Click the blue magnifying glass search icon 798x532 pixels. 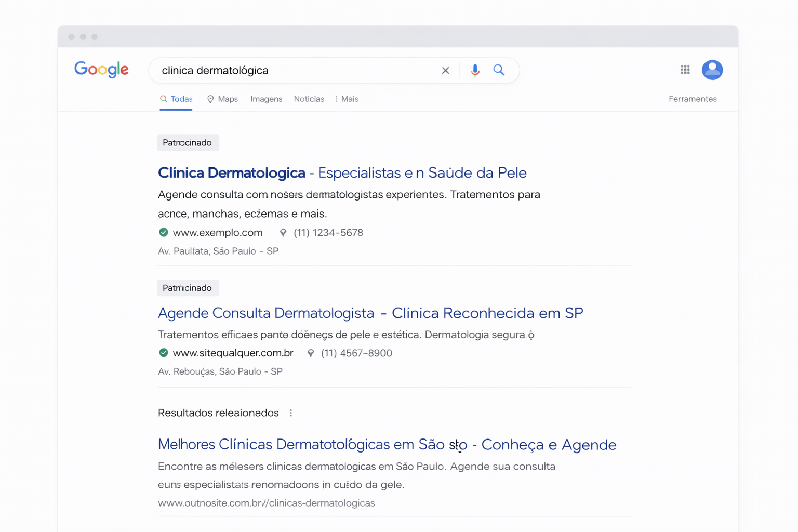499,70
